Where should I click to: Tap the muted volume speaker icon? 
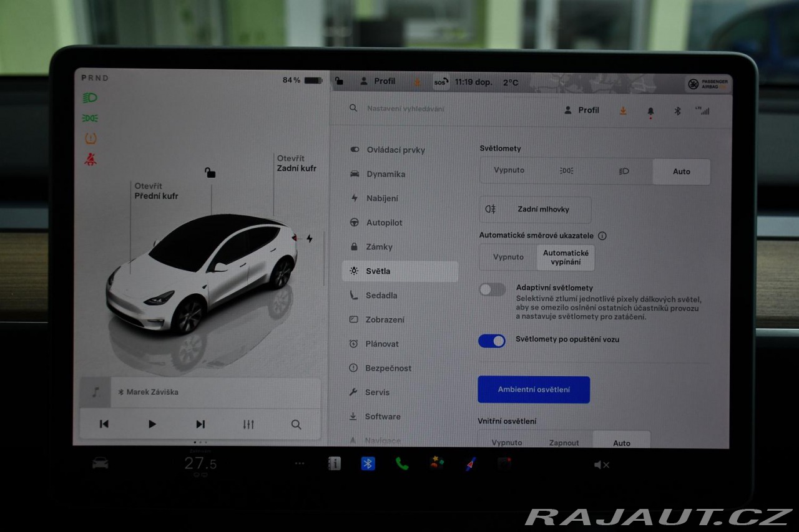pyautogui.click(x=601, y=465)
